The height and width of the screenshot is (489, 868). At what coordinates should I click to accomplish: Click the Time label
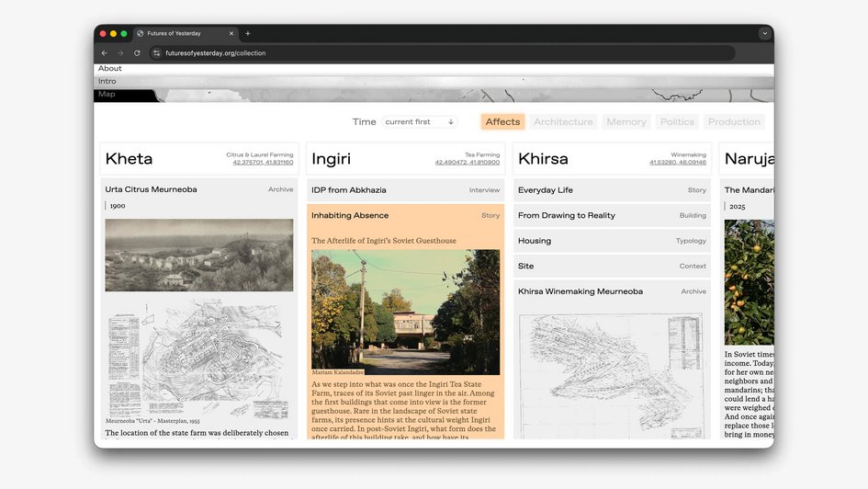pos(364,122)
